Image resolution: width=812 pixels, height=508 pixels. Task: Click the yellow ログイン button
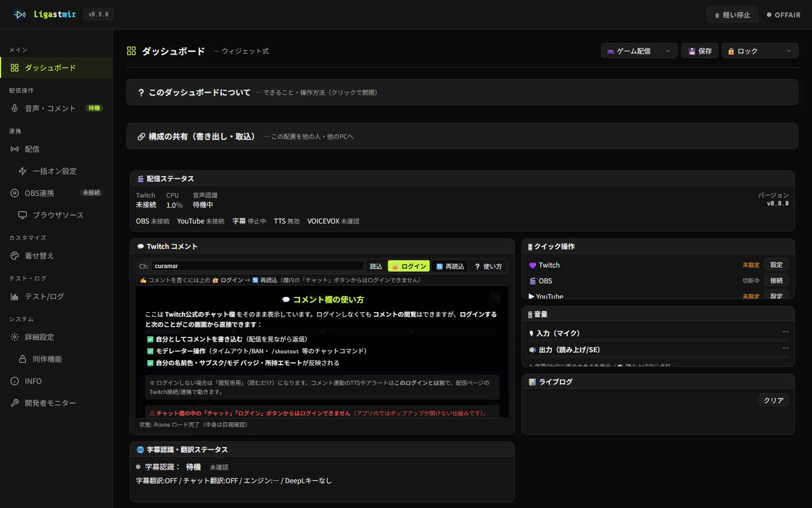click(x=409, y=266)
